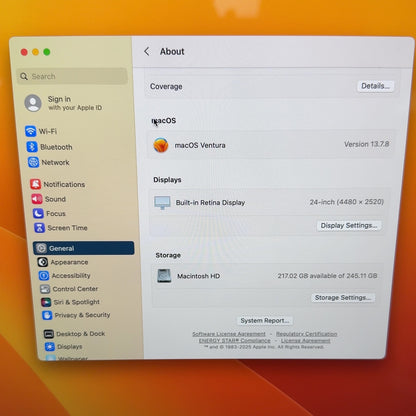Open Software License Agreement link
416x416 pixels.
(x=229, y=334)
